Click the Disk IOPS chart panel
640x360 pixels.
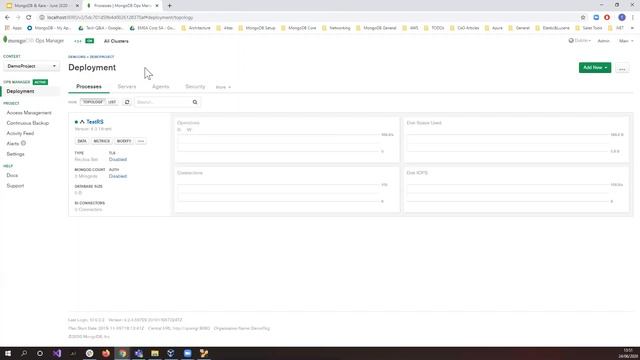tap(516, 190)
